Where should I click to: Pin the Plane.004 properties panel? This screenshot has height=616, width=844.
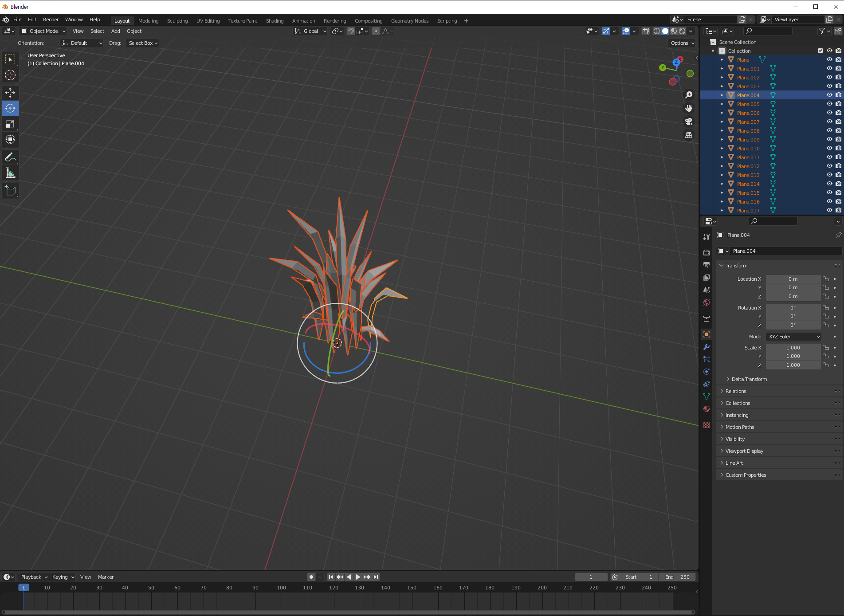point(838,235)
